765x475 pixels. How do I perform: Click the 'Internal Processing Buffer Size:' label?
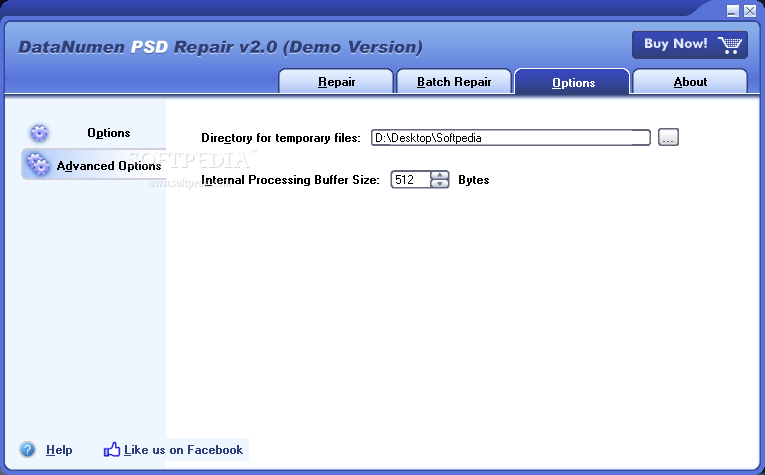tap(290, 180)
